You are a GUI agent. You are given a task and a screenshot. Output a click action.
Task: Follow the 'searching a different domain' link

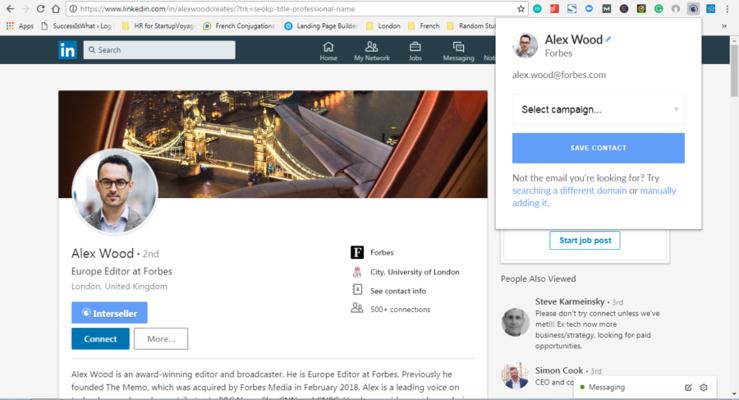[x=569, y=190]
